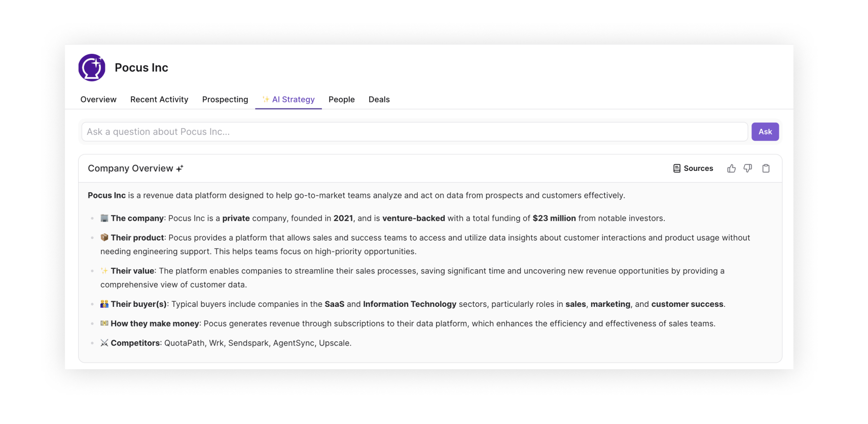Click the thumbs down feedback icon
Viewport: 868px width, 424px height.
pyautogui.click(x=748, y=168)
